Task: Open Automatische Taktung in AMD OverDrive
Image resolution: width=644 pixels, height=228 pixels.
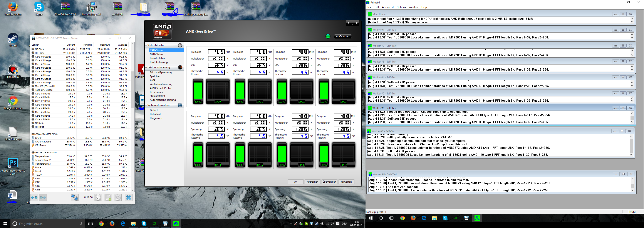Action: point(163,100)
